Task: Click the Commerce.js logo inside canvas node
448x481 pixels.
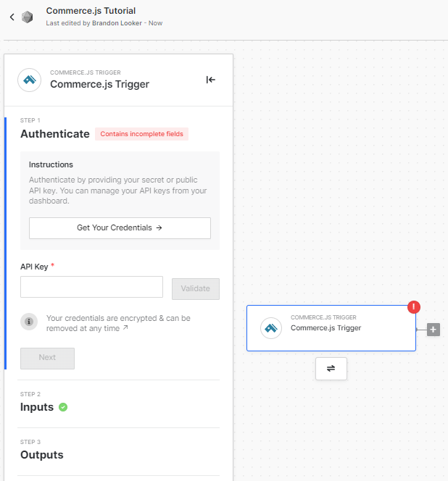Action: point(272,327)
